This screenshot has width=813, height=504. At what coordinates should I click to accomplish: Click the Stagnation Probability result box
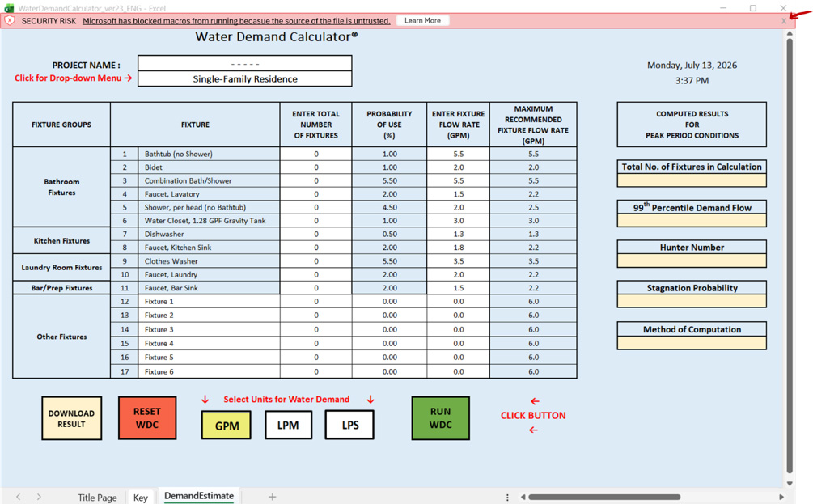(x=692, y=301)
